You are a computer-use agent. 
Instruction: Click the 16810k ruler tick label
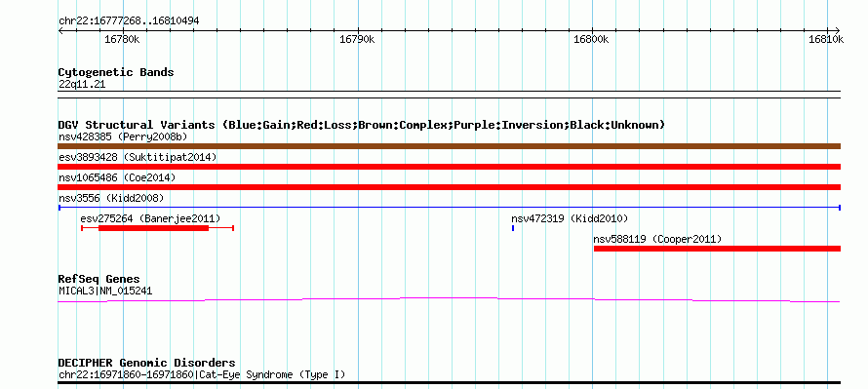click(826, 39)
